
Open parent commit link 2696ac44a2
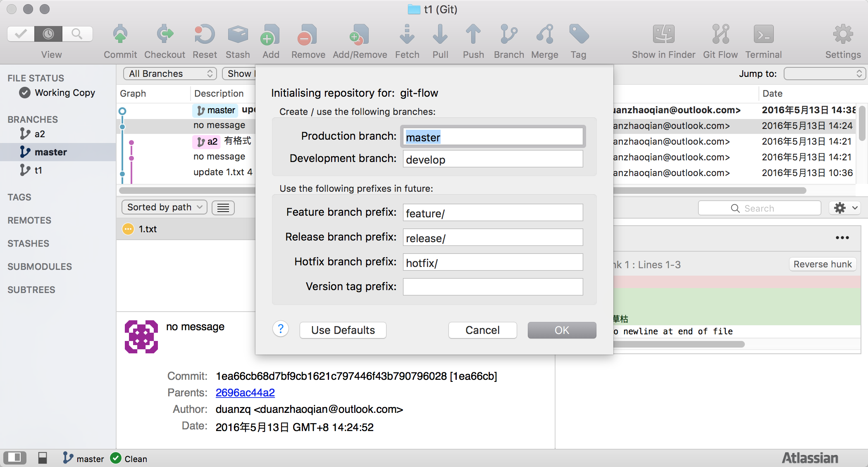pos(245,393)
